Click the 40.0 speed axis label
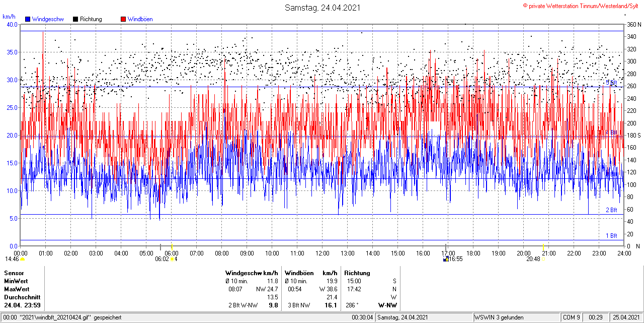This screenshot has height=323, width=644. point(11,25)
